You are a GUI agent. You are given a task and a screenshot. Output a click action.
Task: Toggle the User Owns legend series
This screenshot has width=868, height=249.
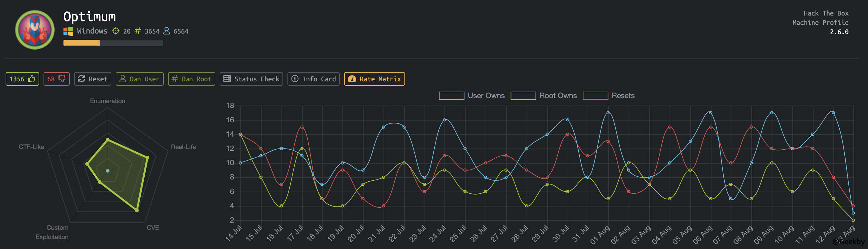[451, 96]
